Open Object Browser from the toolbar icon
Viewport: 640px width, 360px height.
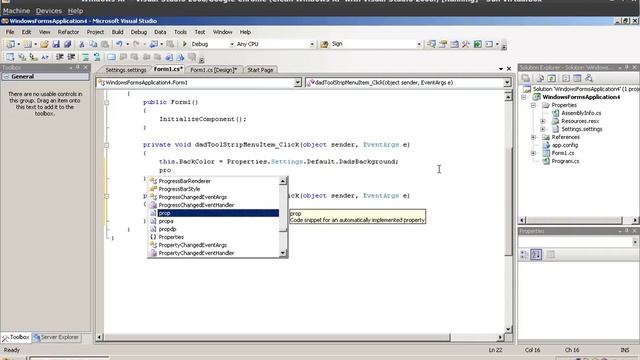[x=454, y=44]
